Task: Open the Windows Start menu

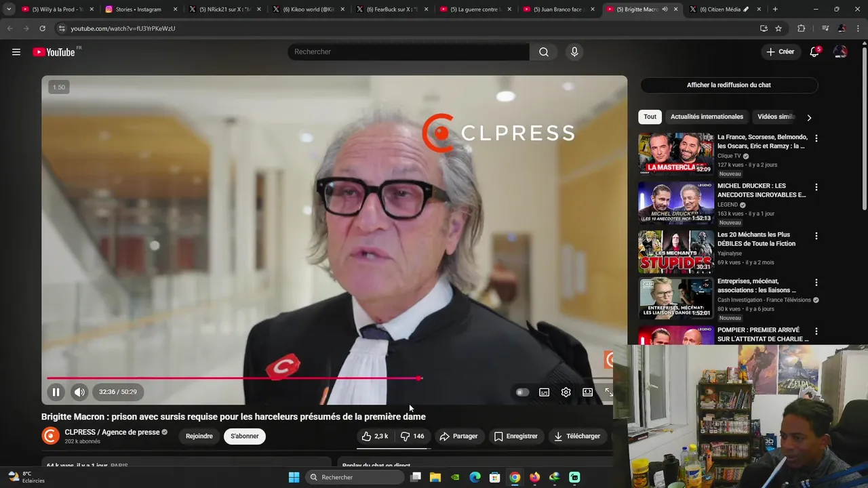Action: (x=294, y=477)
